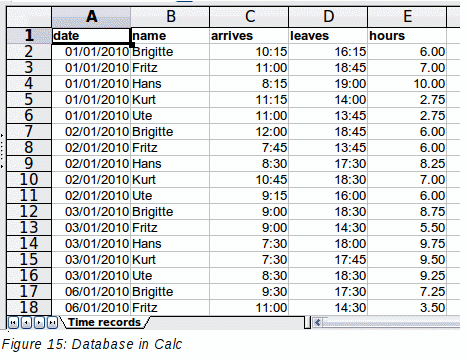Jump to last sheet navigation arrow
Viewport: 467px width, 363px height.
52,322
